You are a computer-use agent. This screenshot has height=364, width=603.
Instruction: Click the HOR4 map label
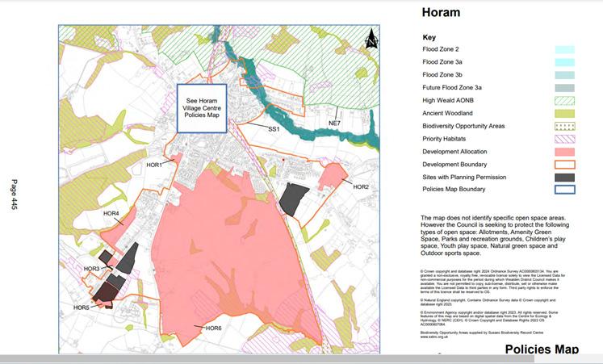[111, 213]
